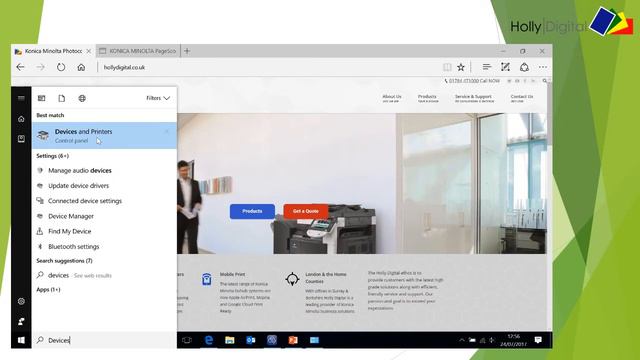Toggle reading view icon in Edge
This screenshot has width=640, height=360.
[447, 67]
